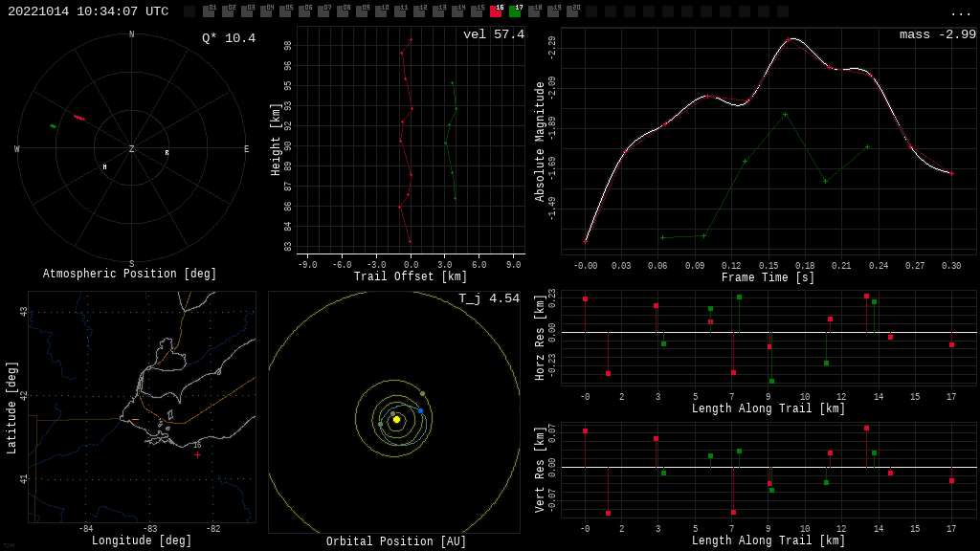
Task: Click the last light-curve point at 0.30 s
Action: (x=952, y=174)
